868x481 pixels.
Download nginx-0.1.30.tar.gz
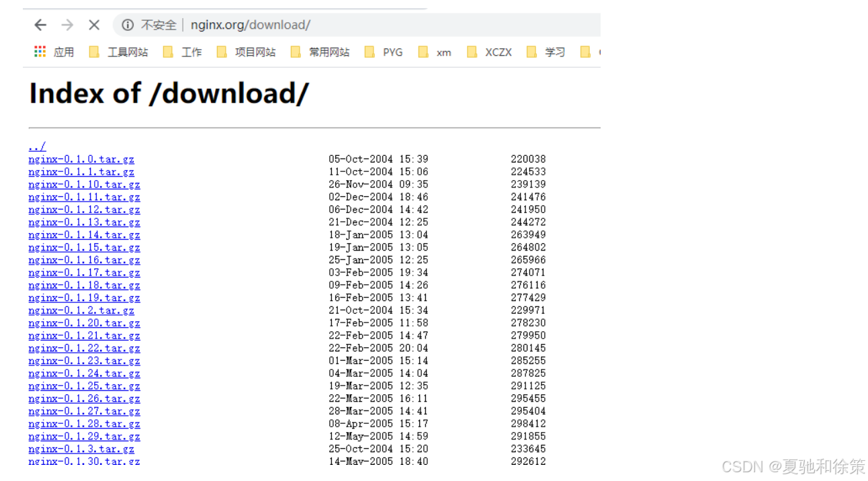point(84,462)
